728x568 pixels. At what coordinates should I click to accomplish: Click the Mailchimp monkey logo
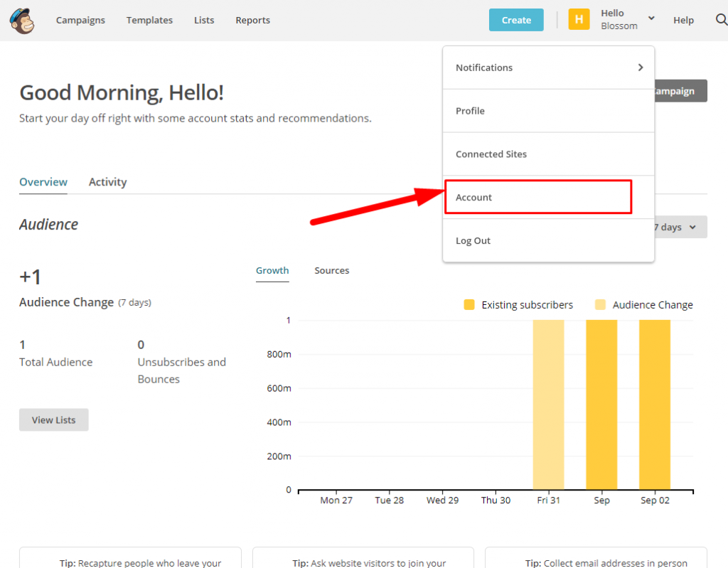[x=21, y=20]
